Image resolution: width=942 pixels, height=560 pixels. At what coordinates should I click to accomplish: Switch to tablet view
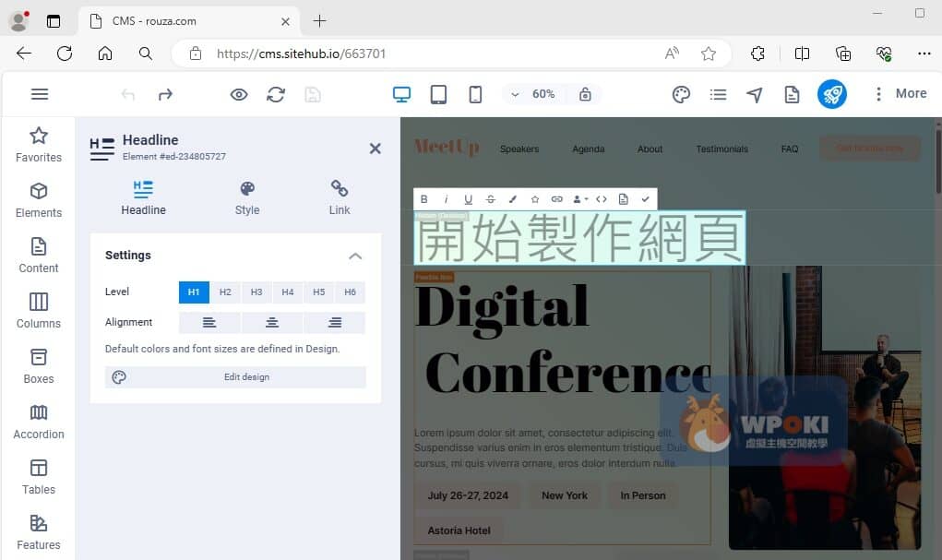438,94
